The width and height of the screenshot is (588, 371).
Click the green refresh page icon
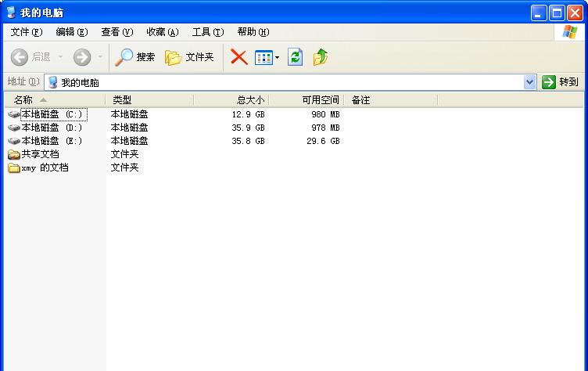295,57
